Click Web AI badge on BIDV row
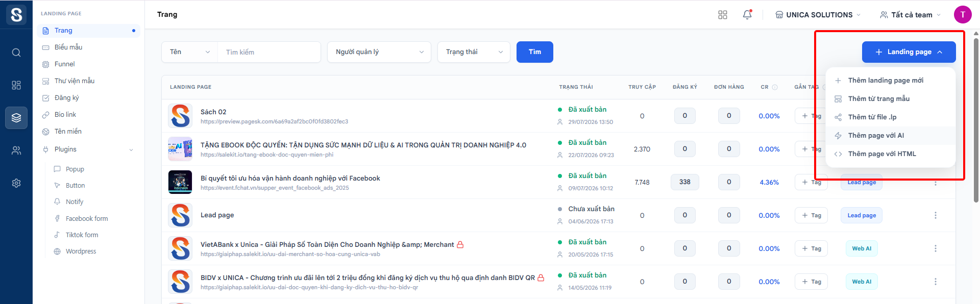 click(x=862, y=282)
